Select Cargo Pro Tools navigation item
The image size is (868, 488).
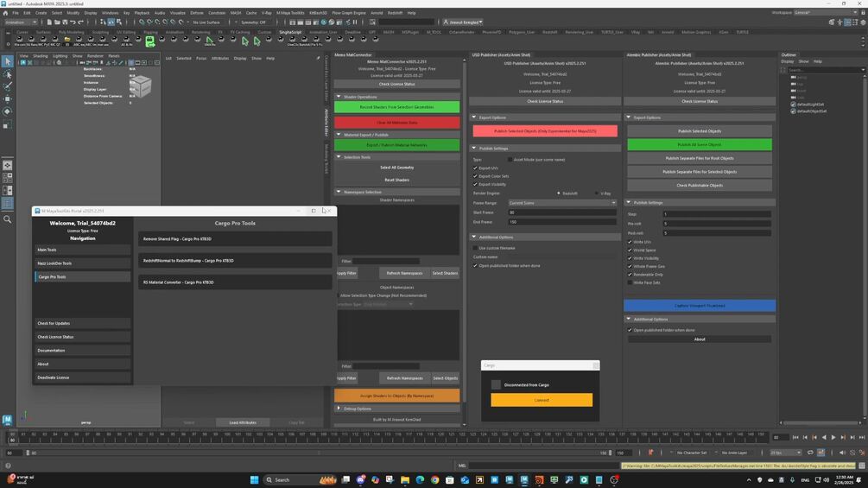tap(83, 276)
